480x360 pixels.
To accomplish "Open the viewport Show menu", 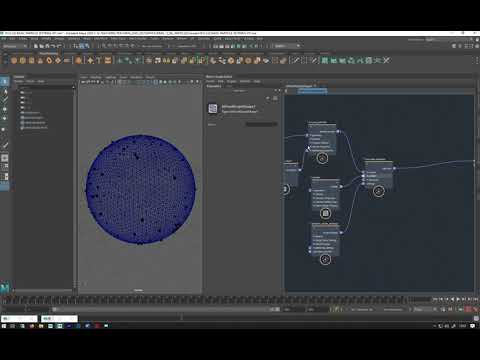I will [123, 77].
